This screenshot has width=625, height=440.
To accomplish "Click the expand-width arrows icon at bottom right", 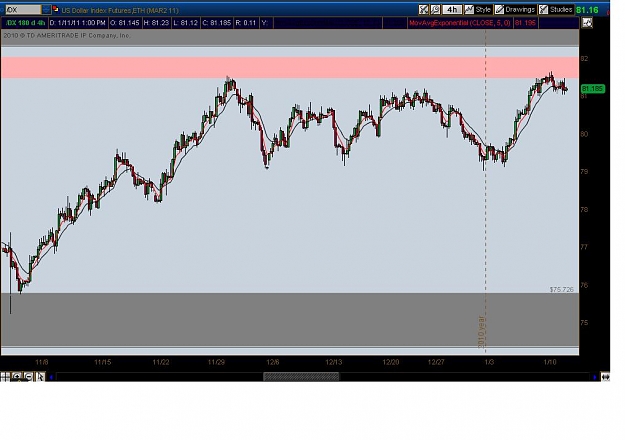I will [x=605, y=377].
